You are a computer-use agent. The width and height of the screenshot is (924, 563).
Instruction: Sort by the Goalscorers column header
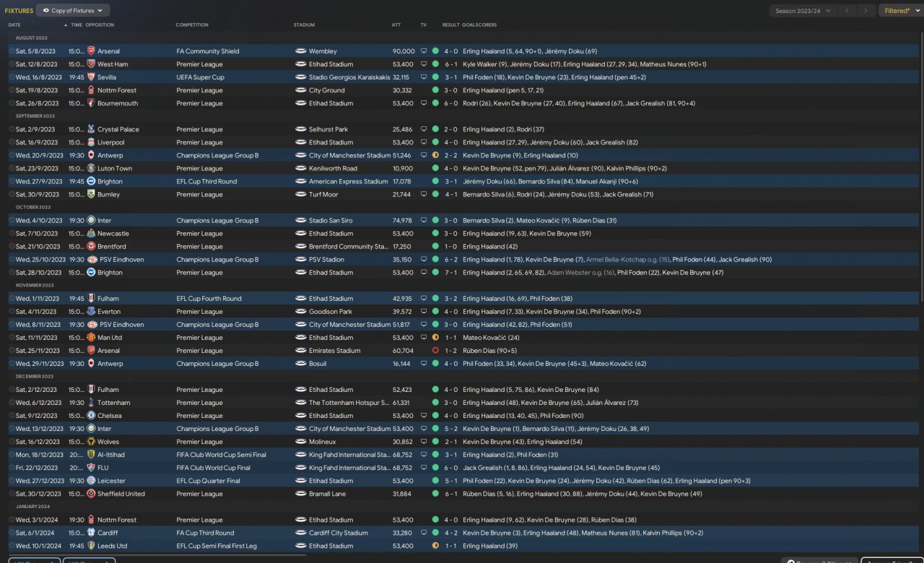479,25
